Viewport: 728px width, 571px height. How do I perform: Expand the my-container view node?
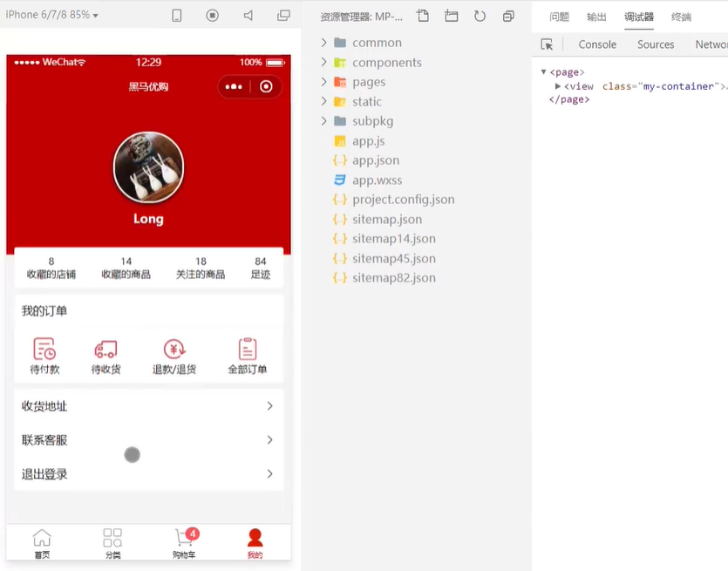558,86
